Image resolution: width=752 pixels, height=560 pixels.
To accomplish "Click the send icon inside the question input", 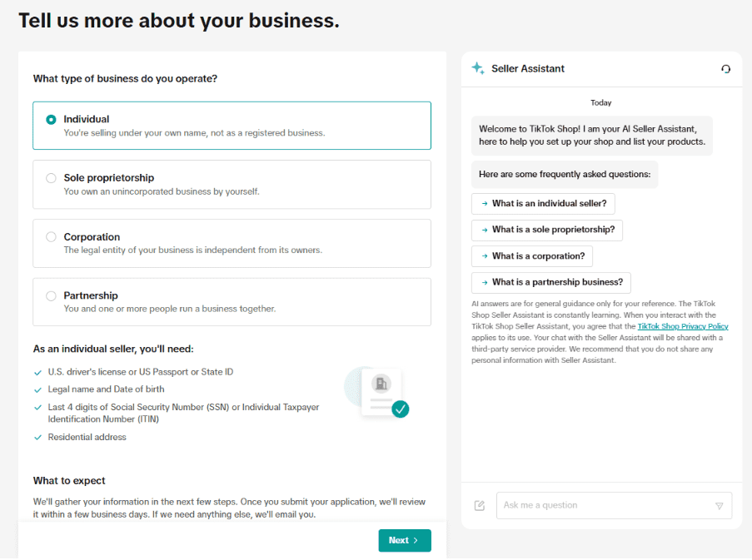I will pos(718,505).
